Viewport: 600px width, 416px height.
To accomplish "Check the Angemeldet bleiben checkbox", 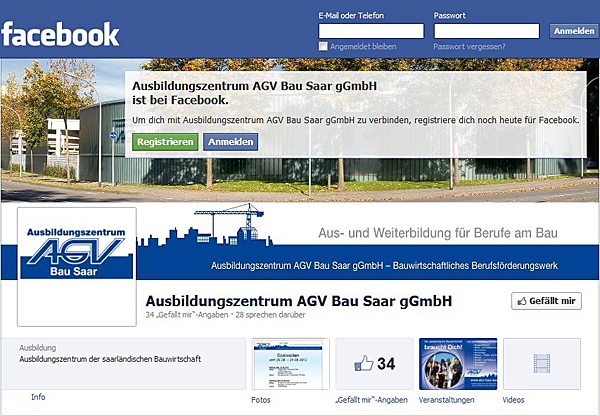I will [323, 46].
